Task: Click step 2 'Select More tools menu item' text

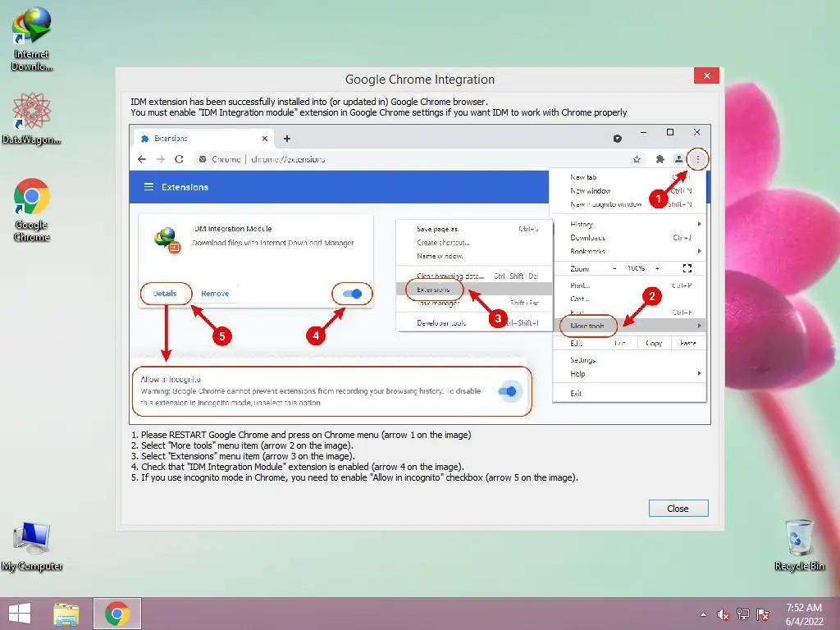Action: [242, 445]
